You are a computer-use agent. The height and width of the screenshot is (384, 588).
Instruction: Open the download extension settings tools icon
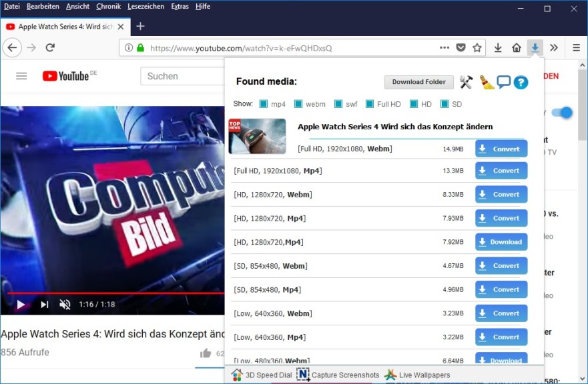pos(465,82)
